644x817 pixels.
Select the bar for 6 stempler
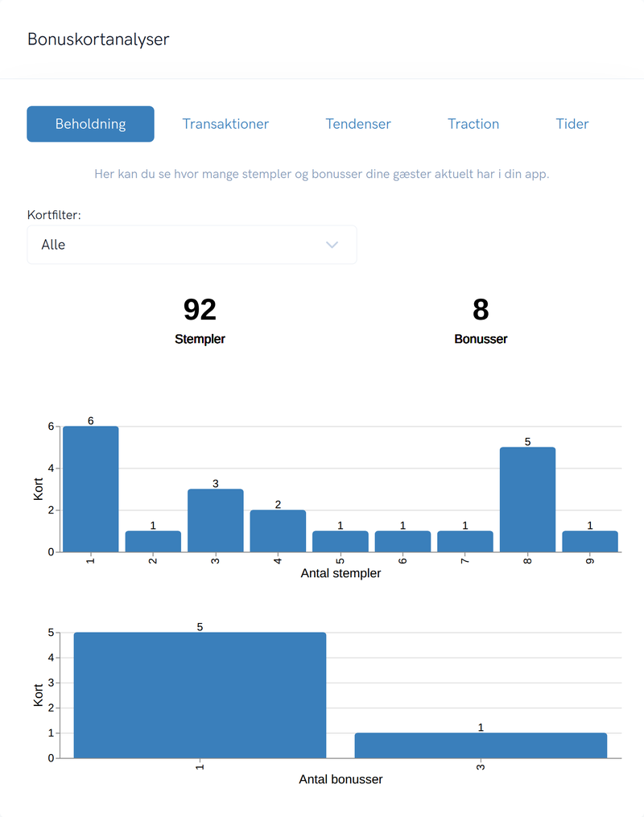click(x=402, y=542)
